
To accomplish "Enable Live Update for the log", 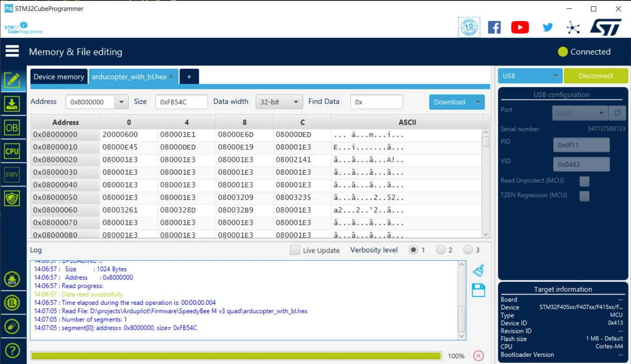I will click(295, 249).
